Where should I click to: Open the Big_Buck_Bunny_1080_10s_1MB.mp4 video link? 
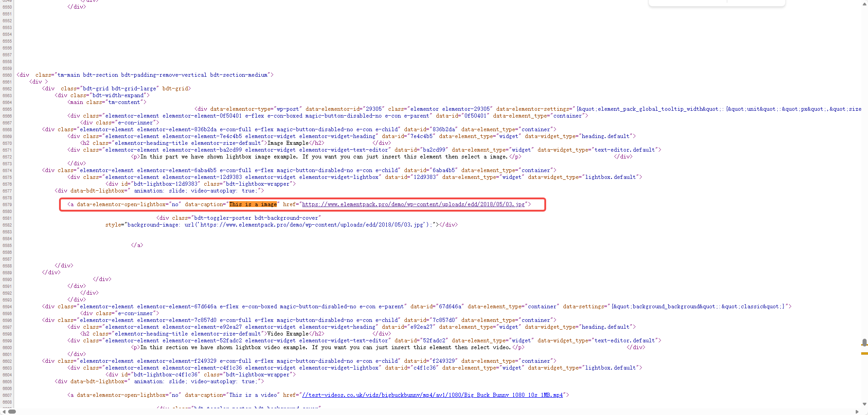pos(434,395)
